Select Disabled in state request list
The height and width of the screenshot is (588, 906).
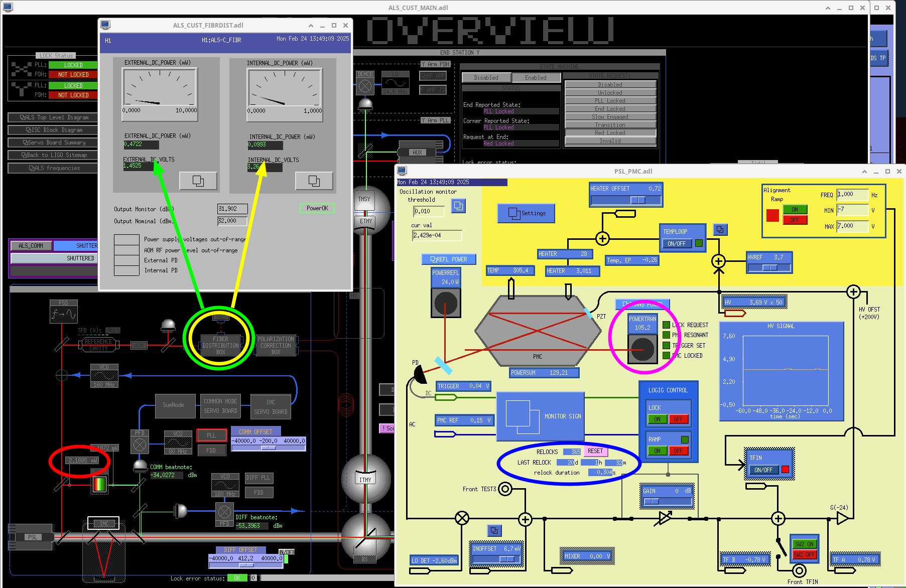tap(610, 85)
